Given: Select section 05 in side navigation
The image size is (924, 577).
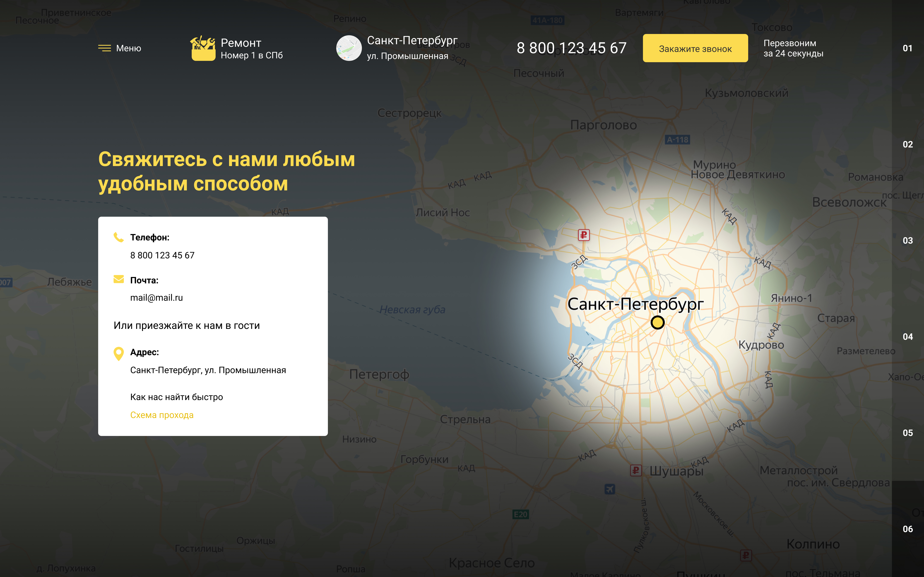Looking at the screenshot, I should pos(908,433).
